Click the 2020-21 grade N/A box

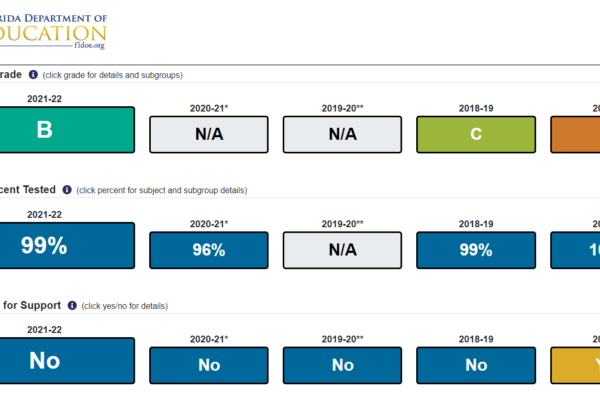click(209, 134)
